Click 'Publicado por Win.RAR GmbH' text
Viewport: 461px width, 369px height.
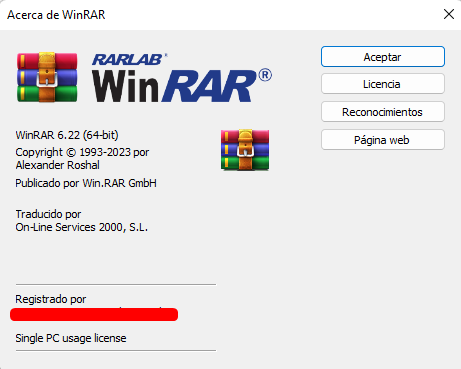coord(86,183)
